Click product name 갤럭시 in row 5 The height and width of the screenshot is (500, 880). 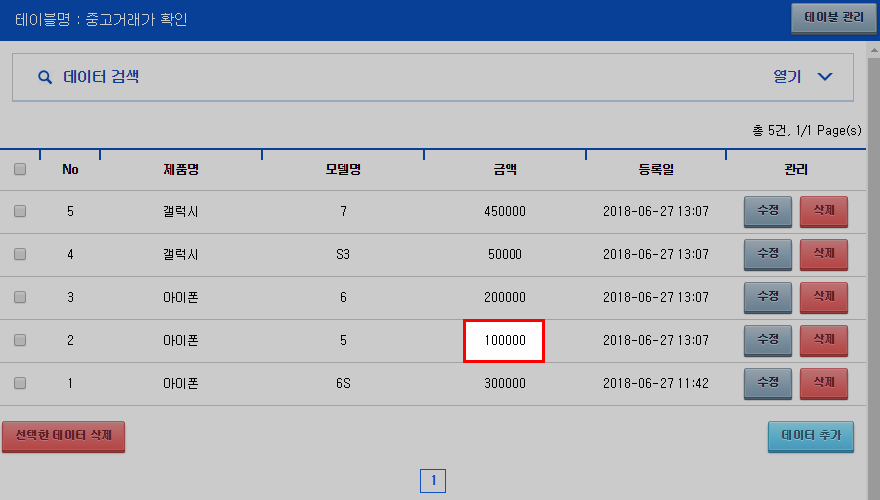[x=181, y=212]
